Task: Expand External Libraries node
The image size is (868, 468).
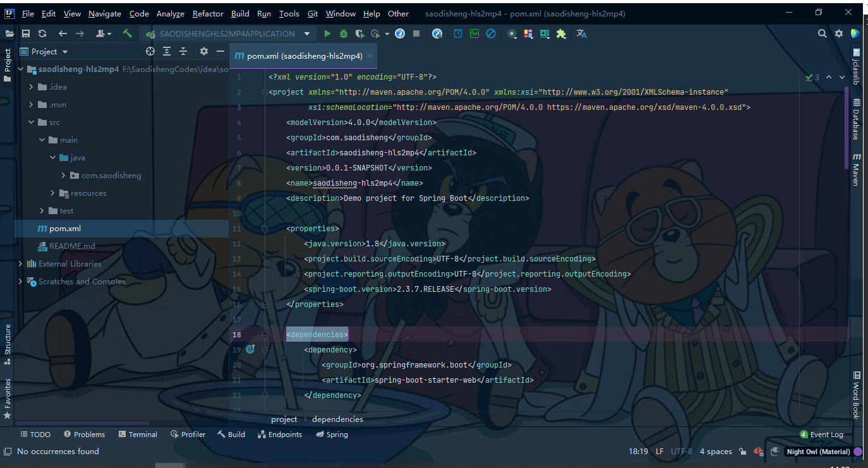Action: click(x=21, y=264)
